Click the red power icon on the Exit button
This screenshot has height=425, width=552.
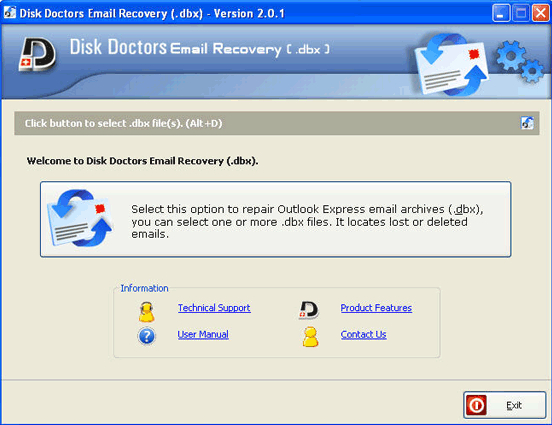point(476,405)
